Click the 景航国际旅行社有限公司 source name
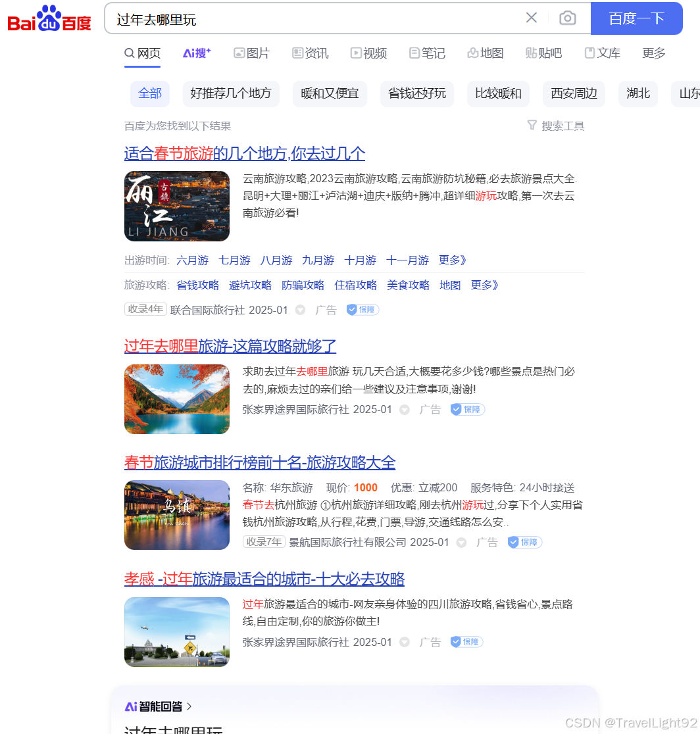Viewport: 700px width, 734px height. point(348,543)
